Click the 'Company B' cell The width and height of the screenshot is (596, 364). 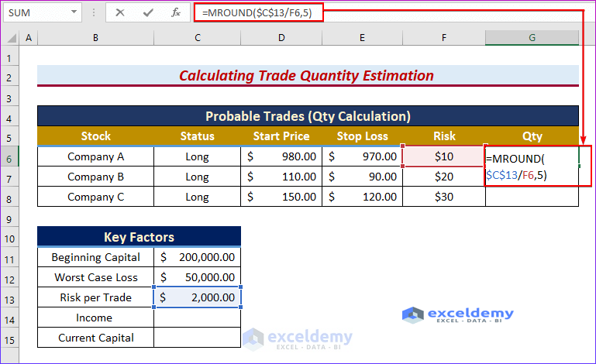pos(96,177)
